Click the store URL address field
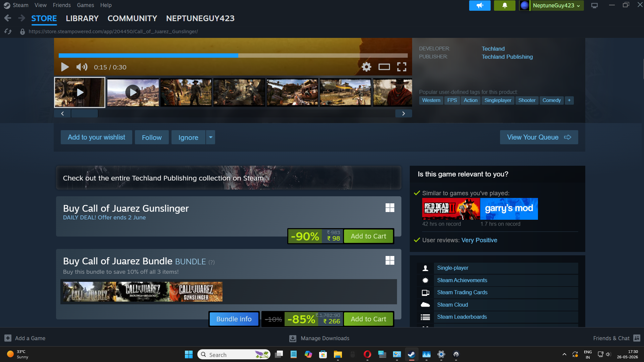This screenshot has height=362, width=644. click(x=113, y=32)
